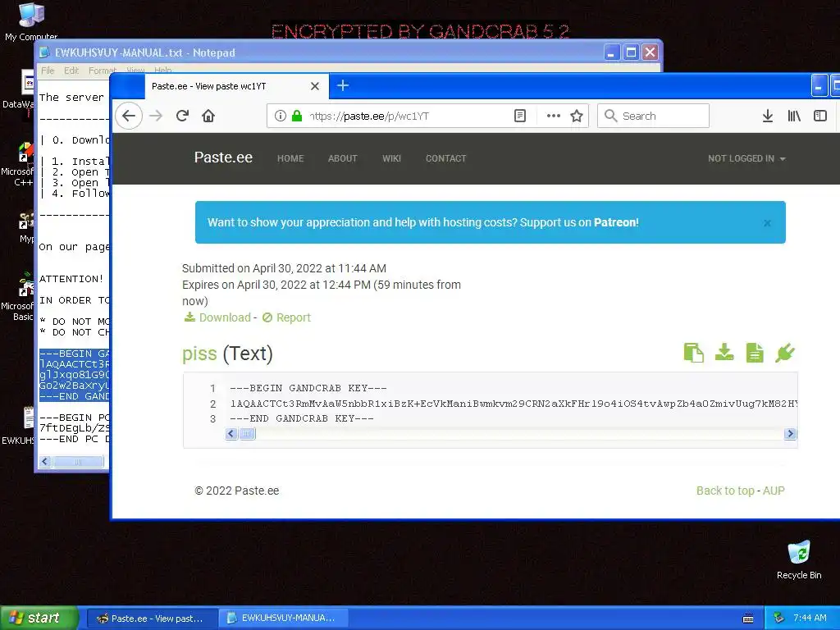This screenshot has height=630, width=840.
Task: Click the green plug embed icon
Action: pos(785,353)
